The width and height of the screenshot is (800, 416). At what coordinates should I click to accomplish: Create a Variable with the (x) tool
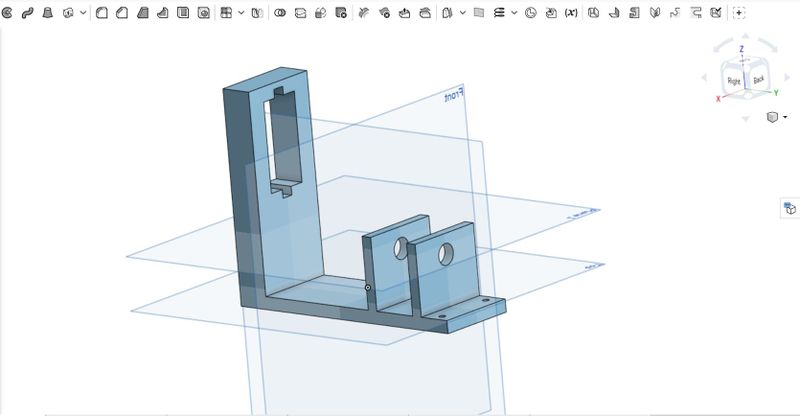pyautogui.click(x=571, y=13)
